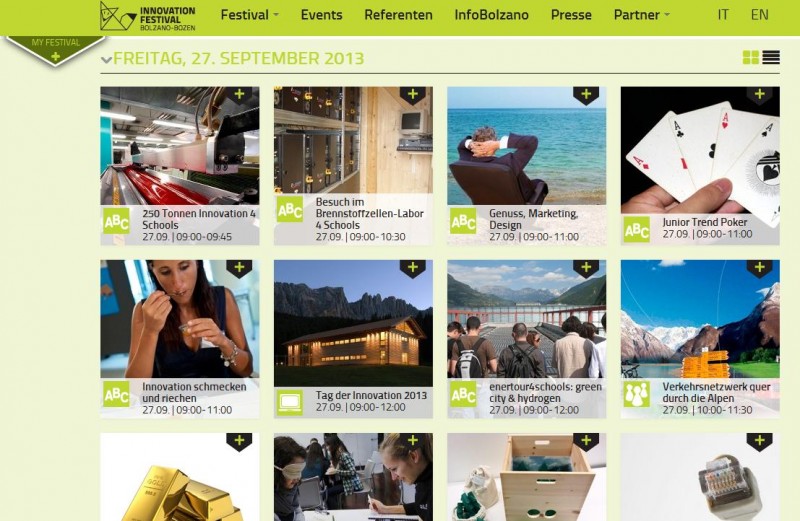Add Junior Trend Poker to My Festival

coord(759,94)
